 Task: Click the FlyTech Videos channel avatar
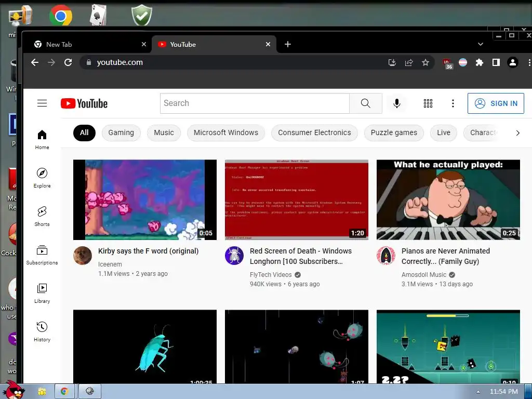[x=234, y=256]
